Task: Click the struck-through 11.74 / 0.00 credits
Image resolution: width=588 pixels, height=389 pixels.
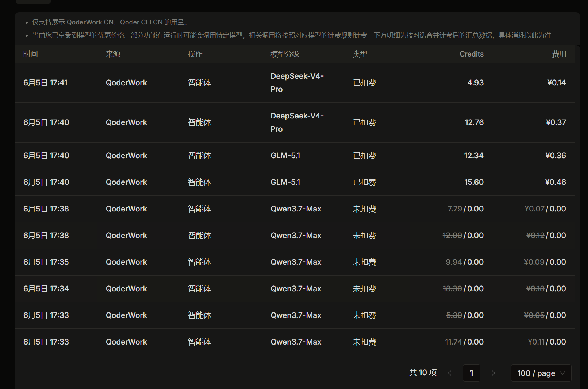Action: click(464, 342)
